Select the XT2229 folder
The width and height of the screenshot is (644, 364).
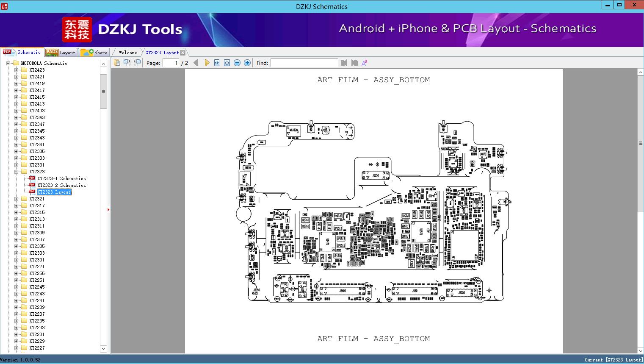click(x=37, y=341)
